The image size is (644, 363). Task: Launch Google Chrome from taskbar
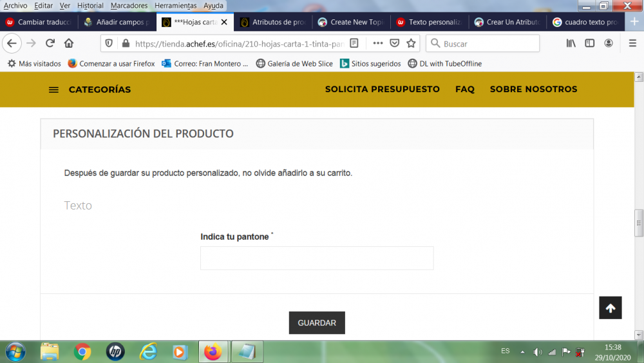click(x=82, y=352)
